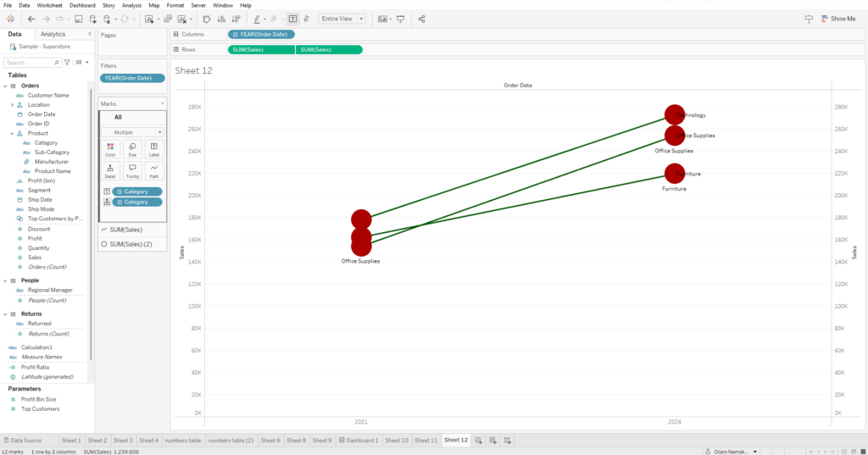
Task: Select the SUM(Sales) (2) marks section
Action: 132,244
